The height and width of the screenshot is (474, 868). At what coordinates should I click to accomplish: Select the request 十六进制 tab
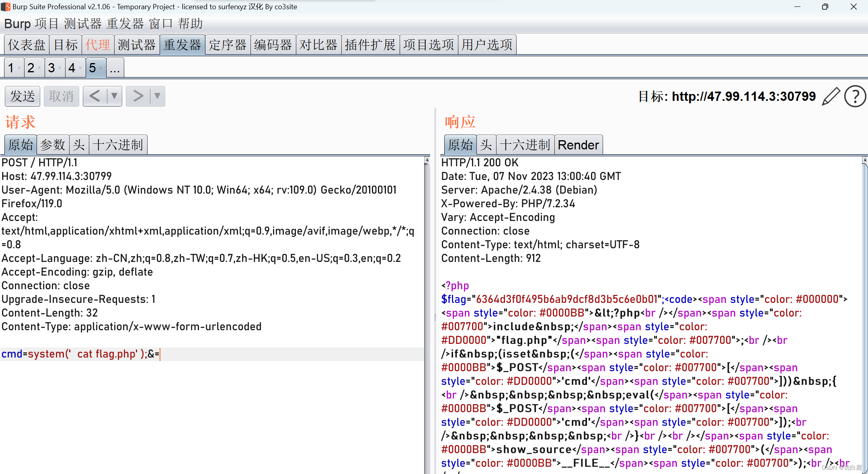(118, 145)
